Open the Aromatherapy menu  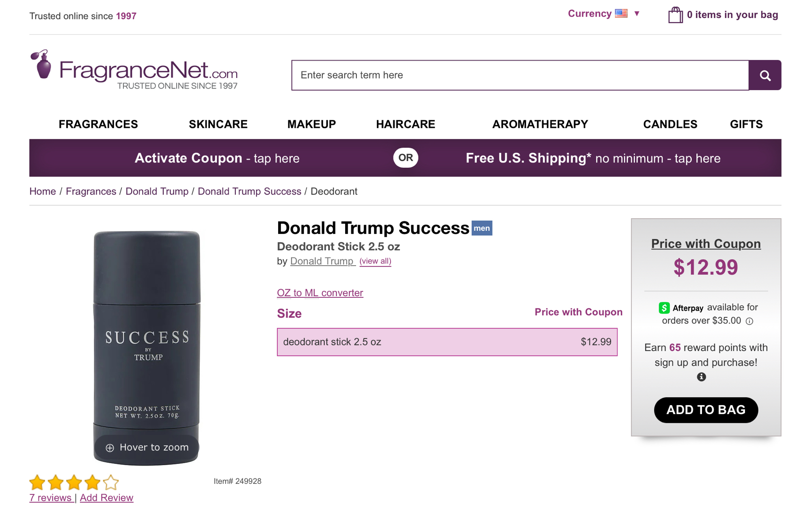[540, 124]
